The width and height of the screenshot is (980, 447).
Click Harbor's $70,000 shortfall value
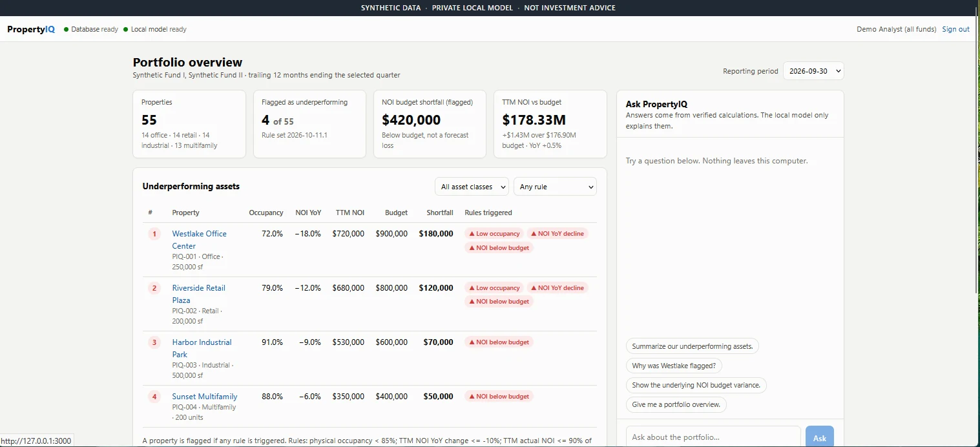click(439, 342)
